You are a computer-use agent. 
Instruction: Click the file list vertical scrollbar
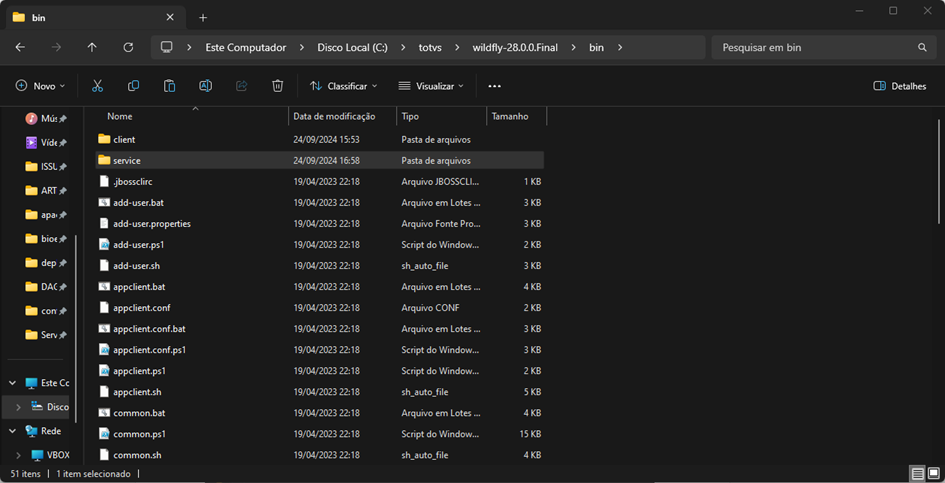[x=938, y=170]
